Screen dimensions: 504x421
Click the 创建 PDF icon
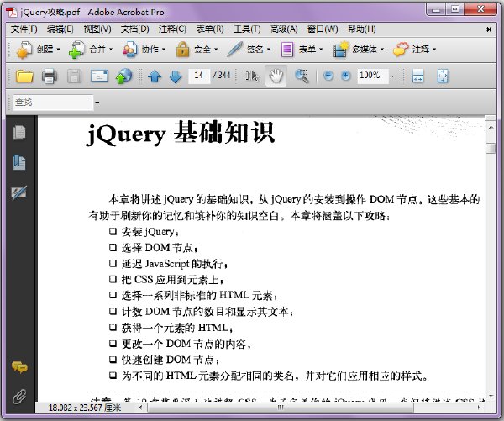point(24,50)
